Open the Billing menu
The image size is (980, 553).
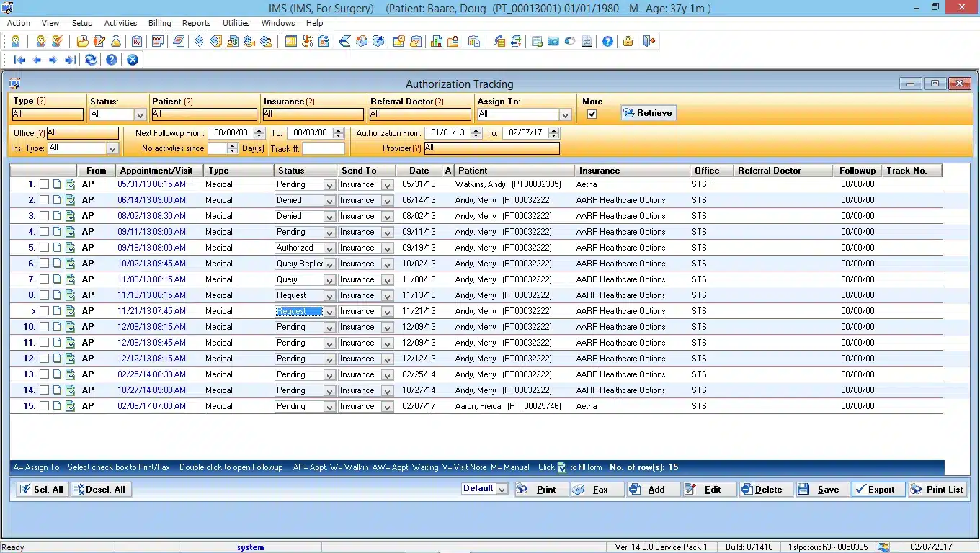tap(159, 23)
